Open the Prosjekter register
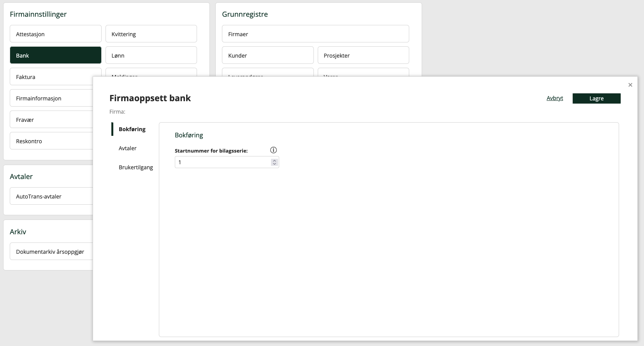This screenshot has width=644, height=346. 363,55
